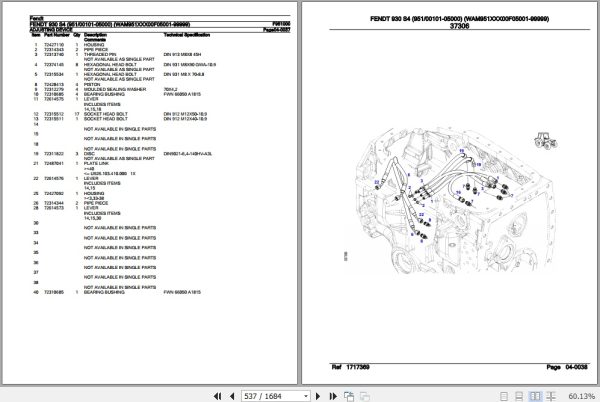
Task: Jump to the last page
Action: coord(333,396)
